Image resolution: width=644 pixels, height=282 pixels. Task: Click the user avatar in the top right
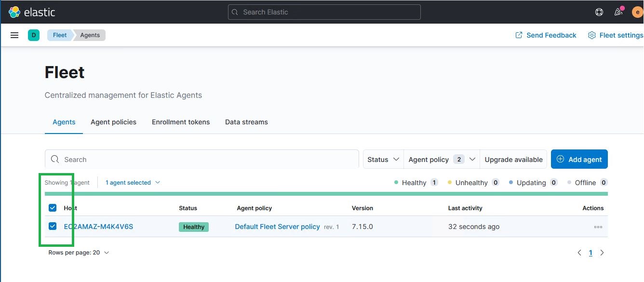637,12
